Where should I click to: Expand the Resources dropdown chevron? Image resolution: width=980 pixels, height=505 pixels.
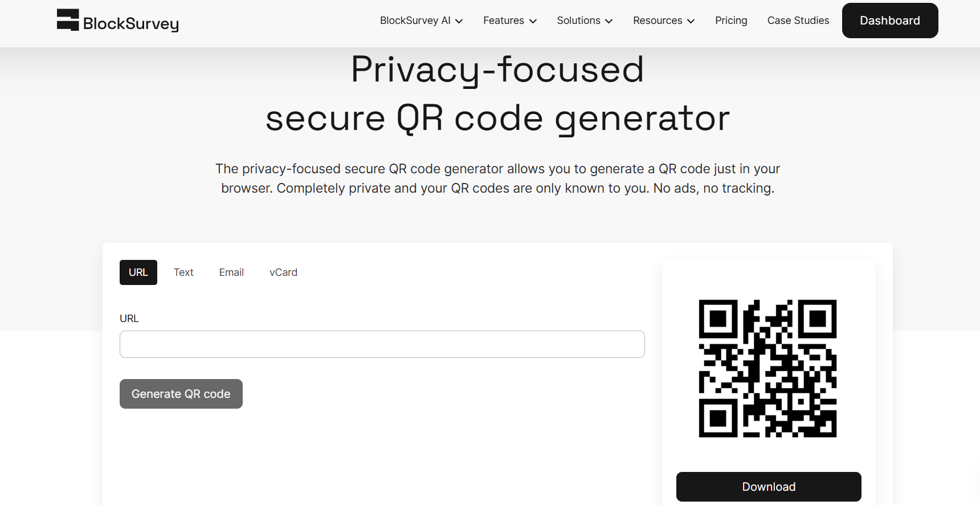pos(691,21)
